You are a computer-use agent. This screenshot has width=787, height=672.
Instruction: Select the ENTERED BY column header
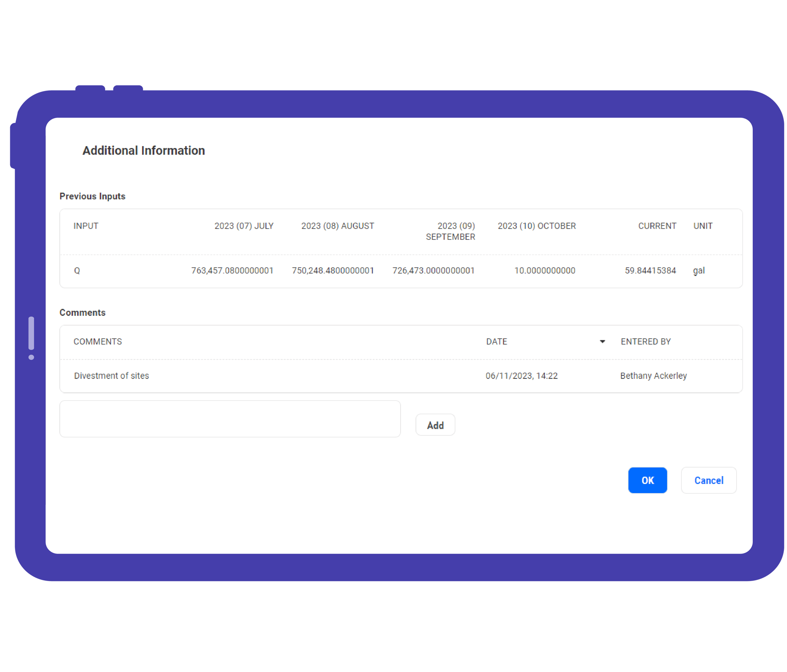click(x=646, y=342)
